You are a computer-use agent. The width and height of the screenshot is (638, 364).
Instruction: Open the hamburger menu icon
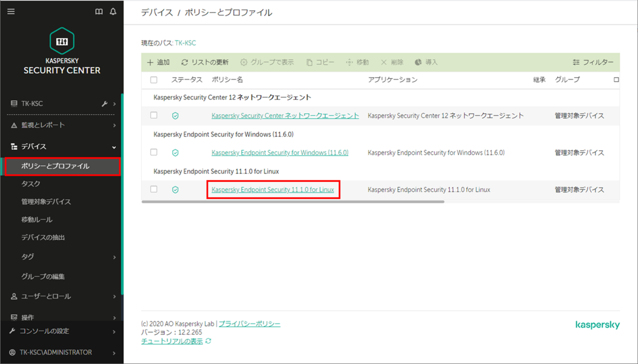pos(11,12)
